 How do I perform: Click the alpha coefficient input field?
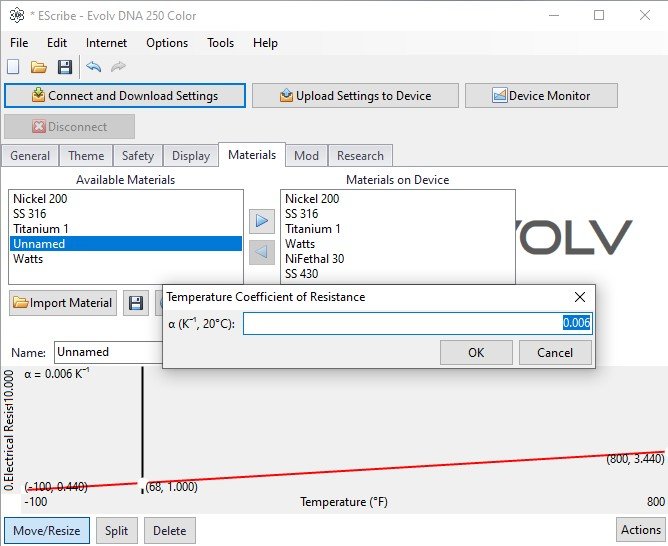pyautogui.click(x=418, y=323)
